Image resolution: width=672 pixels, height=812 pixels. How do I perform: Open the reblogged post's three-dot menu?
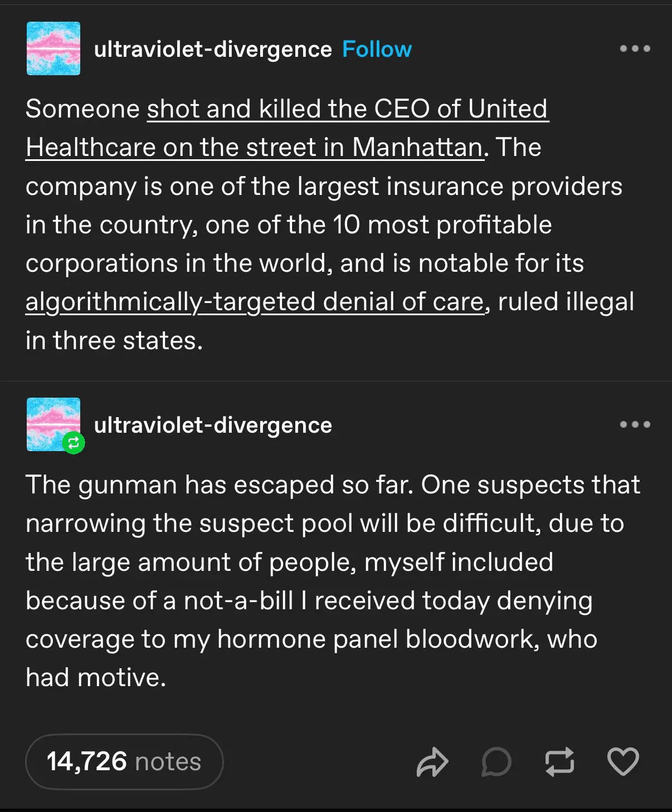coord(635,424)
